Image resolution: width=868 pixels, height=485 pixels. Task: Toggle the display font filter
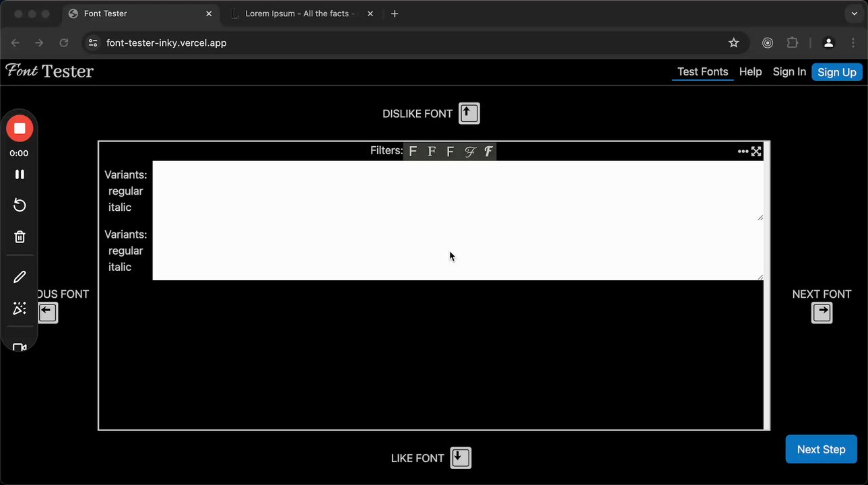tap(488, 152)
